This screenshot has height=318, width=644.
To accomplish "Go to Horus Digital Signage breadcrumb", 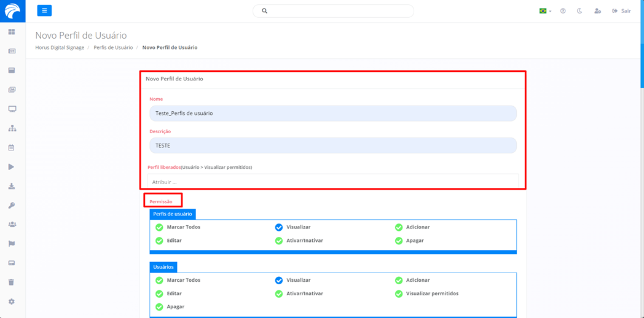I will click(60, 47).
